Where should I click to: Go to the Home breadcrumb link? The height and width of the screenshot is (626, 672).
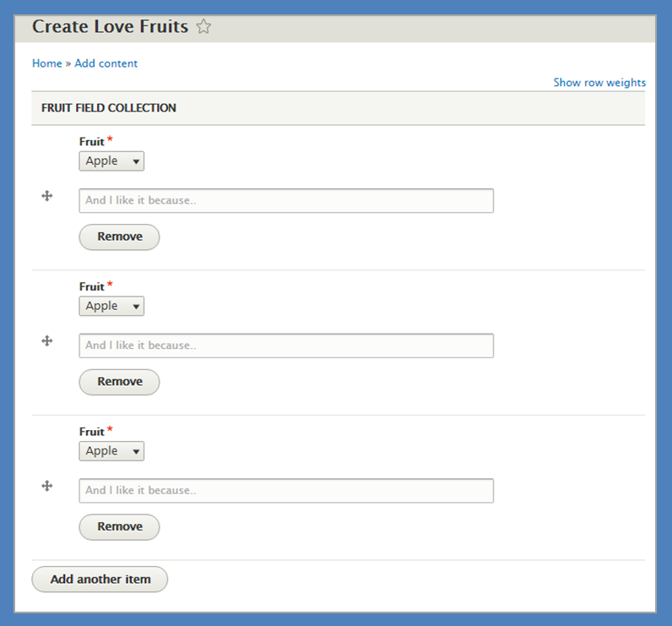point(47,63)
